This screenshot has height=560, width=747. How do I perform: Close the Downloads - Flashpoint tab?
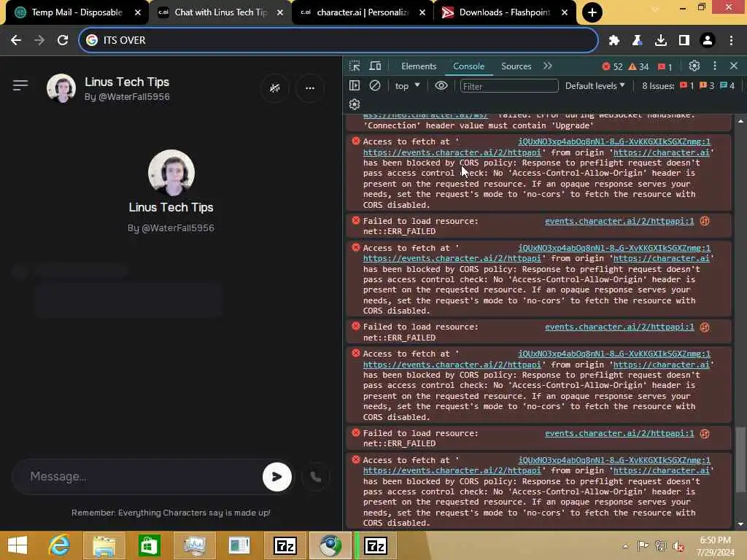click(565, 12)
